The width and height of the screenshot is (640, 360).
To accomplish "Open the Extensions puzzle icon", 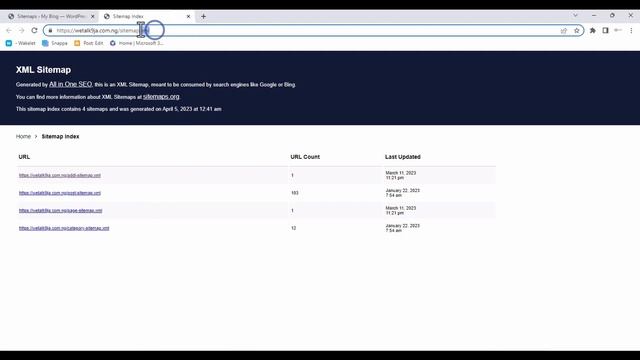I will pyautogui.click(x=593, y=31).
